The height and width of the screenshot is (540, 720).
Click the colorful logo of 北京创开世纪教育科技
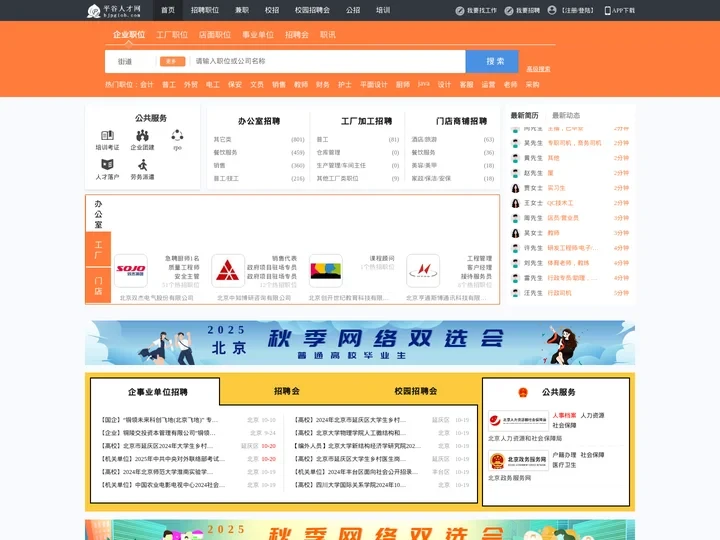[326, 270]
